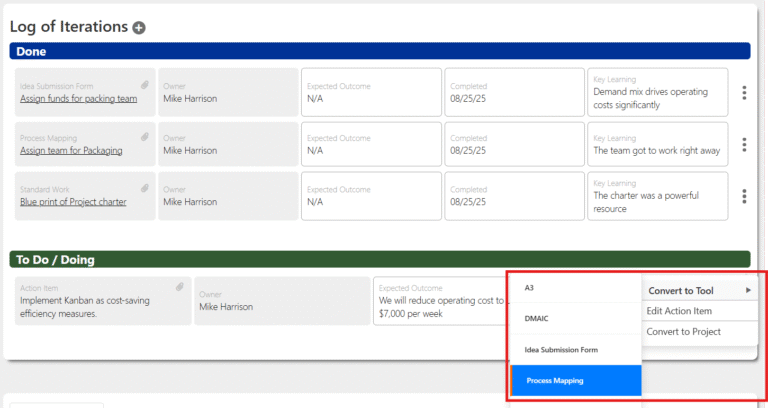The height and width of the screenshot is (408, 768).
Task: Open three-dot menu for team got to work row
Action: pos(744,145)
